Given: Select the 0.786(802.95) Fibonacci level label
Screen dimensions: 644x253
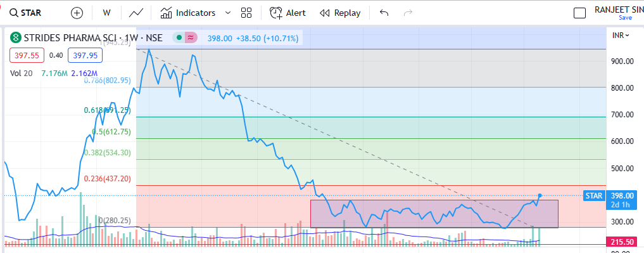Looking at the screenshot, I should click(107, 81).
